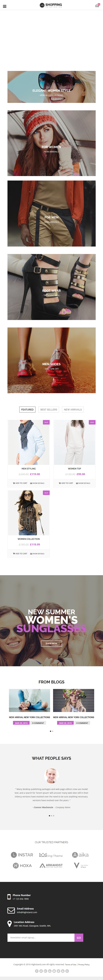Click the LinkedIn footer icon
Image resolution: width=103 pixels, height=980 pixels.
50,971
